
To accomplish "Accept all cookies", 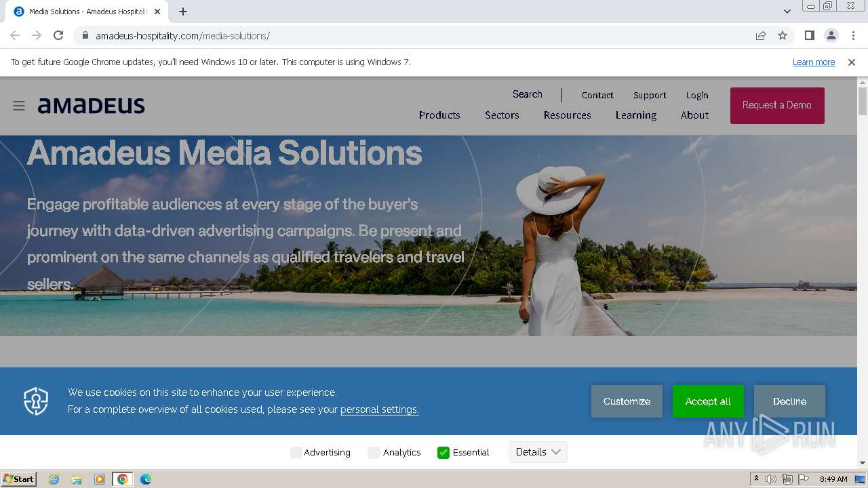I will click(708, 401).
